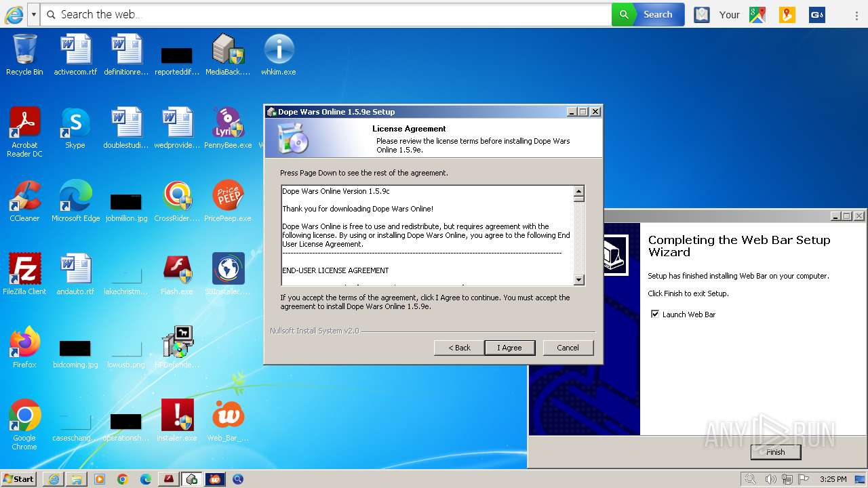868x488 pixels.
Task: Switch to the Dope Wars setup taskbar button
Action: [x=192, y=479]
